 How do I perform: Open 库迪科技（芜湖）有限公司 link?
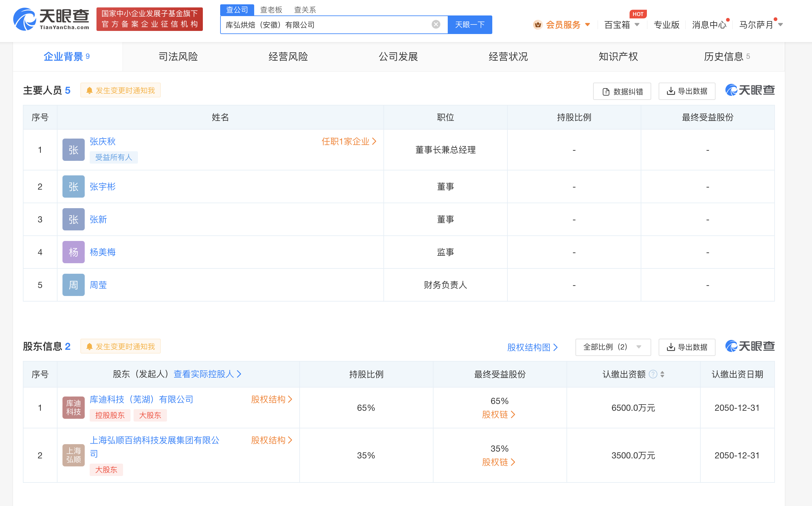point(142,400)
